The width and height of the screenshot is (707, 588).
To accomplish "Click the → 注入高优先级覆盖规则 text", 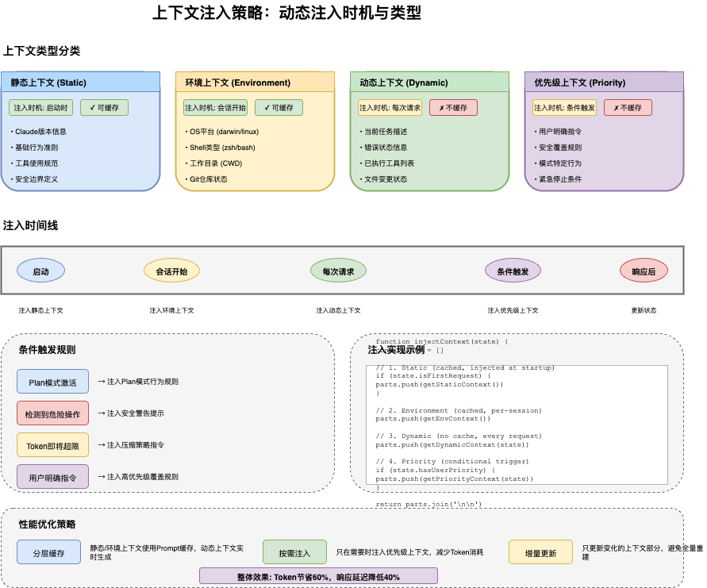I will (x=138, y=477).
